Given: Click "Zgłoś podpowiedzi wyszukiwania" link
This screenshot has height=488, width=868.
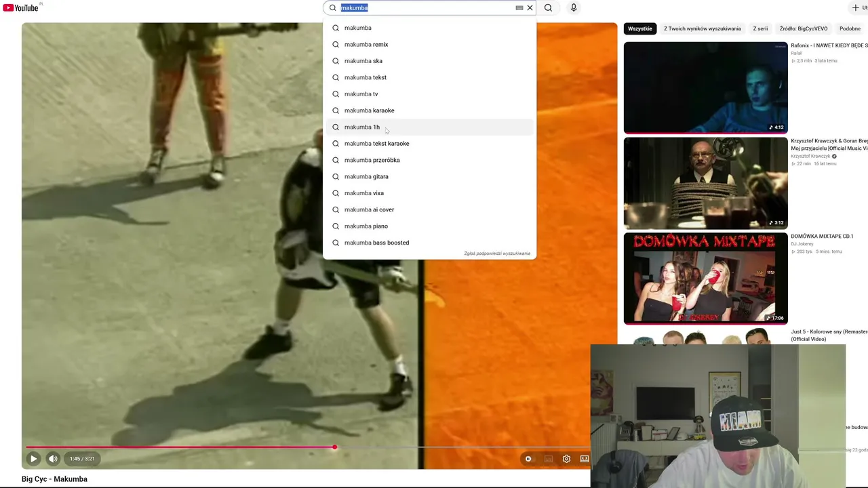Looking at the screenshot, I should [x=497, y=253].
